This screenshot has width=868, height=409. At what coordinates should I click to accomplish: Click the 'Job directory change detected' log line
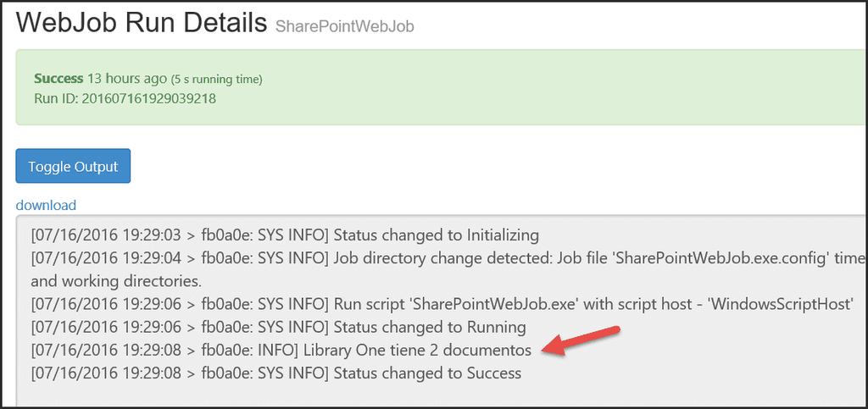(448, 257)
